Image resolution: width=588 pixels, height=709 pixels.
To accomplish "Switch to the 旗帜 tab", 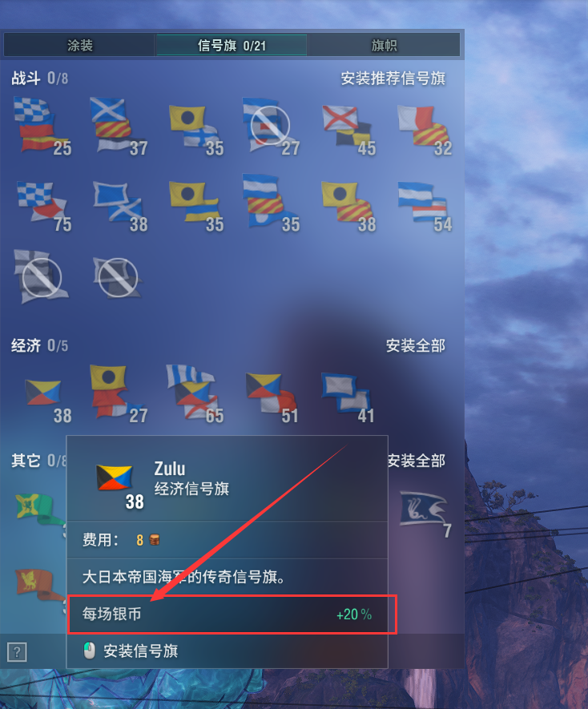I will tap(384, 45).
